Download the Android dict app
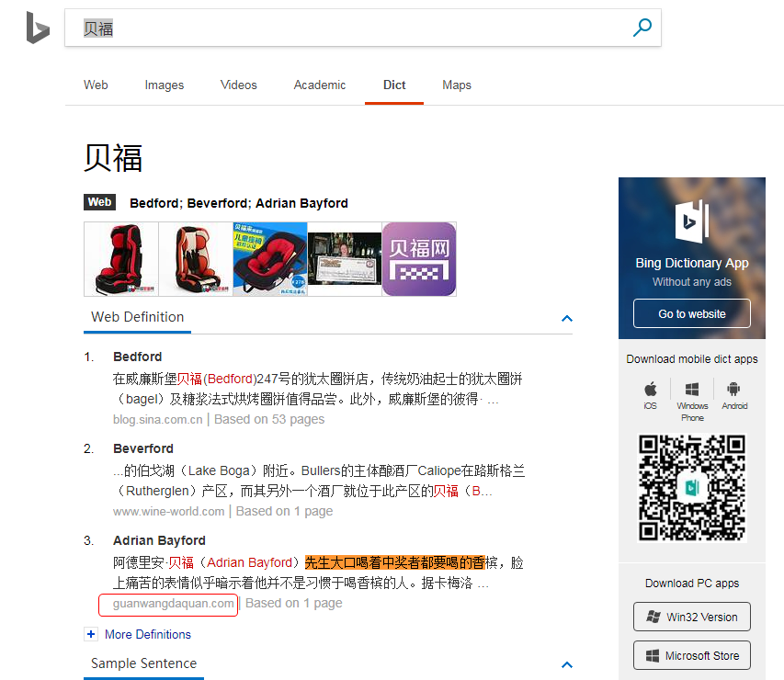 coord(734,395)
